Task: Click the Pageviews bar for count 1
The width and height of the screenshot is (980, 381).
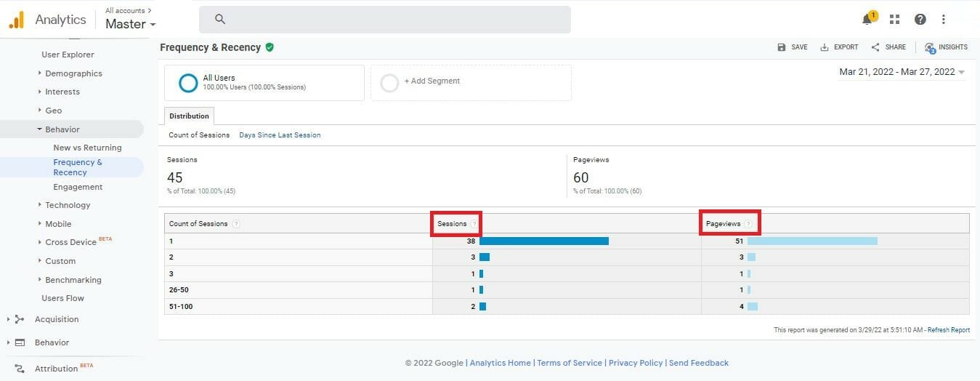Action: (x=812, y=241)
